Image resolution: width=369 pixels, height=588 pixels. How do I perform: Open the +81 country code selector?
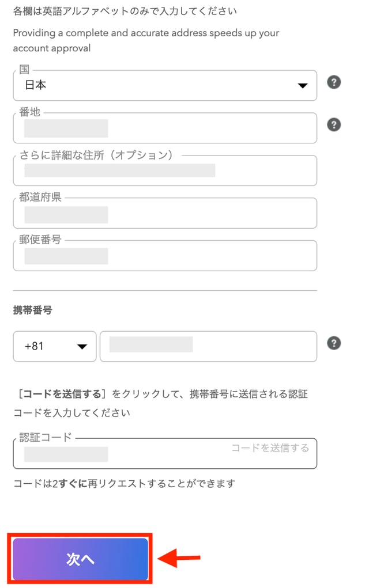(x=55, y=346)
